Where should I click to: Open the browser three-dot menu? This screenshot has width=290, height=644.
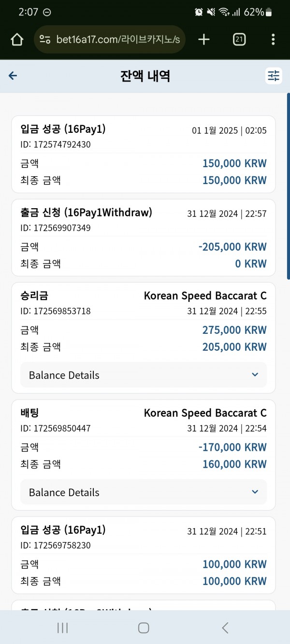[273, 40]
